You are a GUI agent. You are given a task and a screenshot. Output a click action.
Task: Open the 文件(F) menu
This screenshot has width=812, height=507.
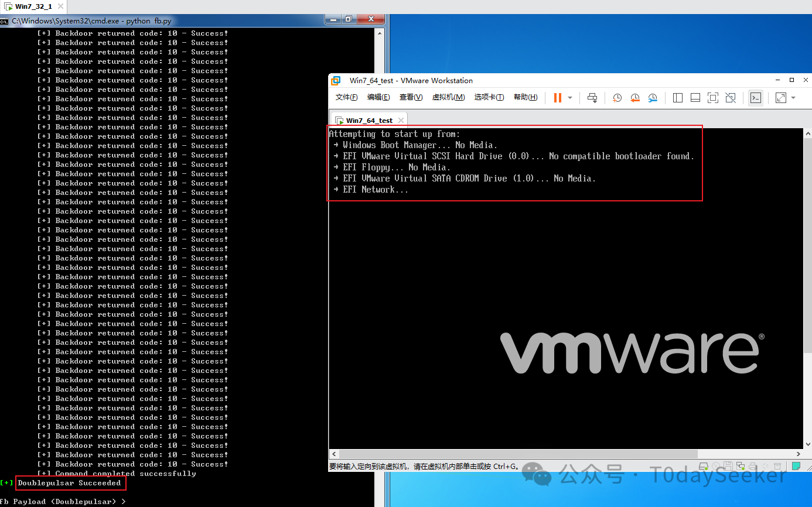[346, 97]
